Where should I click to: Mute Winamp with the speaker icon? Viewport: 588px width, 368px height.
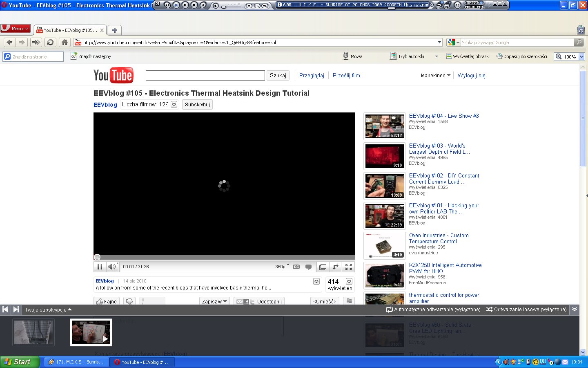tap(216, 6)
